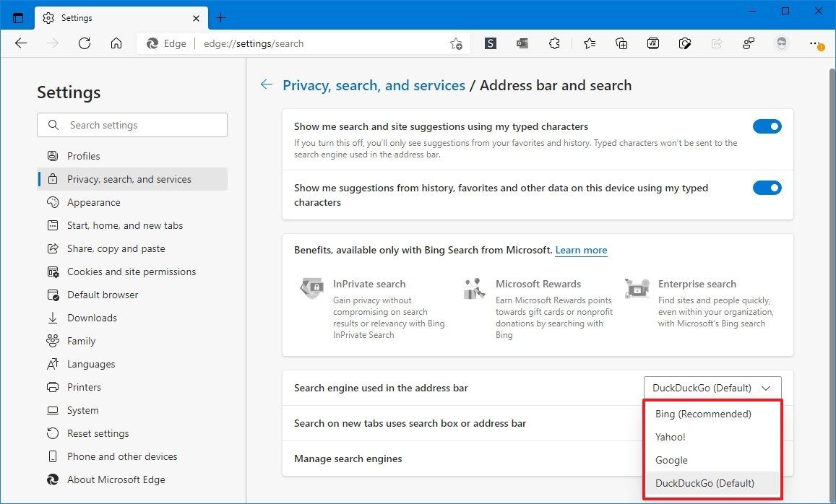Toggle search and site suggestions switch
The width and height of the screenshot is (836, 504).
[x=767, y=127]
